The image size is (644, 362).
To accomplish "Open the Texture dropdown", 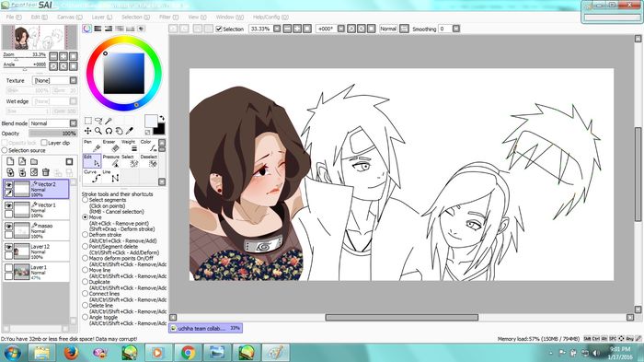I will (x=73, y=80).
